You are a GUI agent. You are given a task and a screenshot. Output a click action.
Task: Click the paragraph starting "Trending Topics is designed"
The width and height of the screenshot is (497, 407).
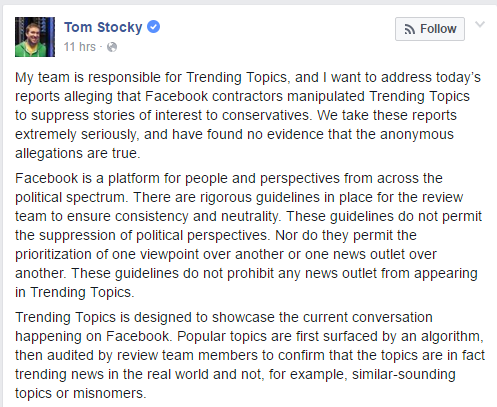pyautogui.click(x=250, y=355)
